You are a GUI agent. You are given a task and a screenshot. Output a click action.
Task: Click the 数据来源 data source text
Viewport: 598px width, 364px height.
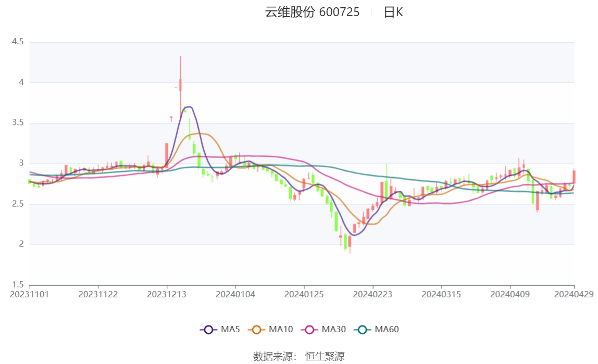click(298, 356)
